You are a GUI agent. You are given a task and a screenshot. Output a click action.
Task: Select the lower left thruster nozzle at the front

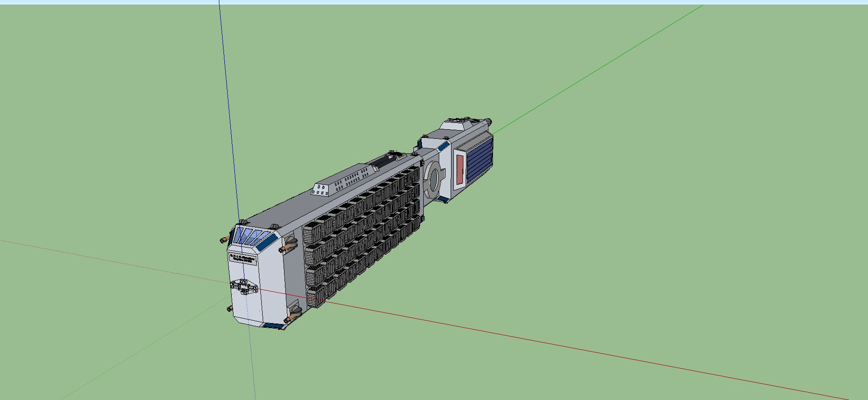pos(229,309)
